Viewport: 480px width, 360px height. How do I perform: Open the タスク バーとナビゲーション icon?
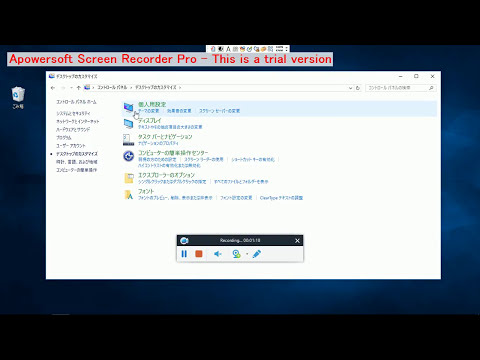tap(128, 140)
